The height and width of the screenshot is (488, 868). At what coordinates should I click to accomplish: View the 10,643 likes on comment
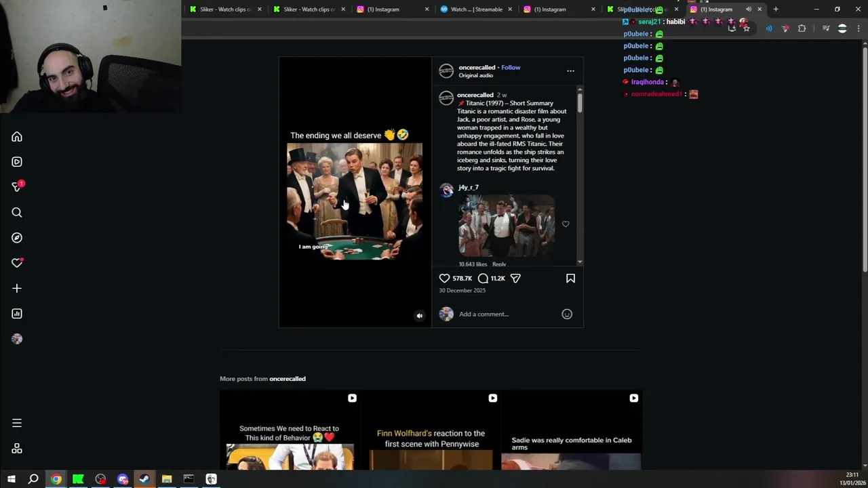(x=473, y=264)
